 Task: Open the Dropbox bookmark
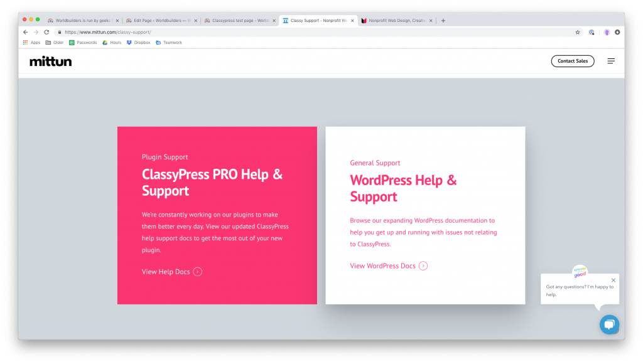[138, 43]
